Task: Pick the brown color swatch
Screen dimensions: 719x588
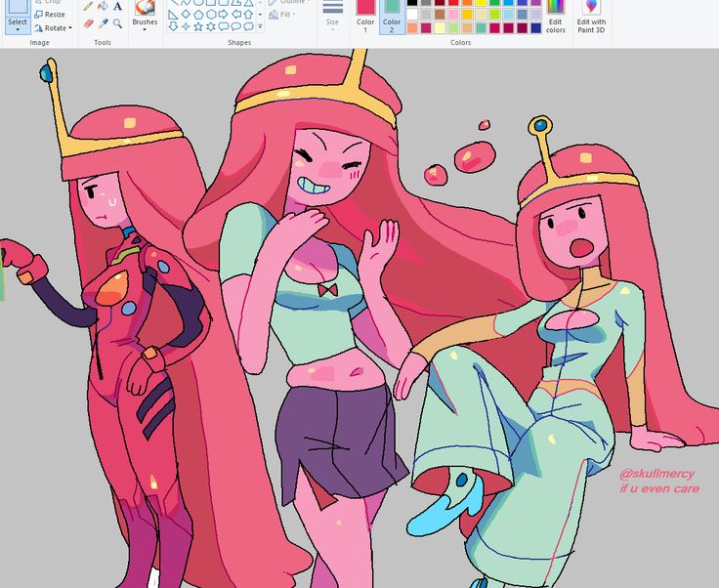Action: [x=440, y=15]
